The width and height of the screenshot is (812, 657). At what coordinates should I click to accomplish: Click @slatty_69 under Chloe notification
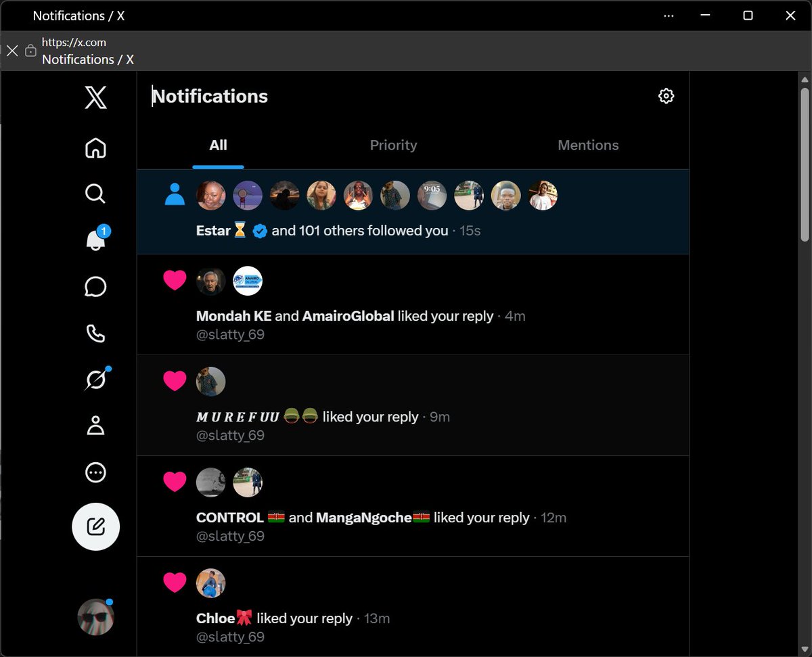230,637
